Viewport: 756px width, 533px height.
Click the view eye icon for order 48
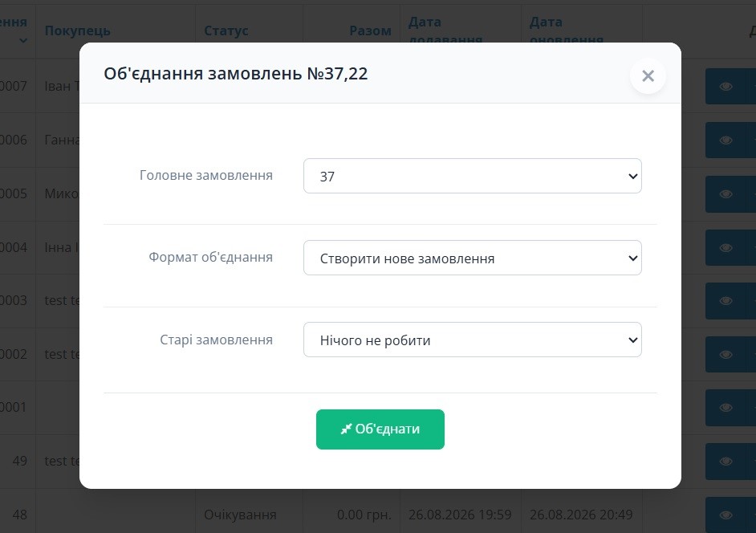click(726, 515)
